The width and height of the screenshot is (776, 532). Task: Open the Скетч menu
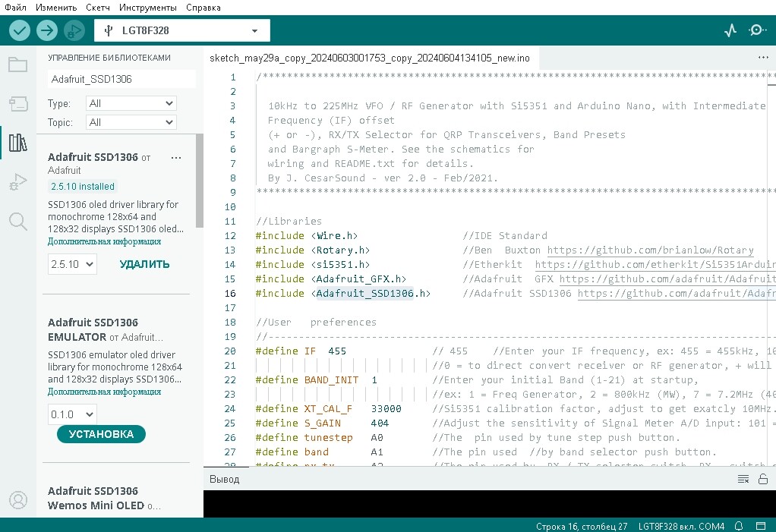click(x=97, y=8)
